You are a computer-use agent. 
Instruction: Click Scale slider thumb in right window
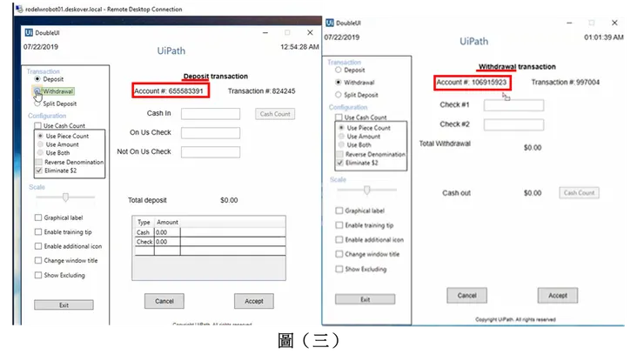(x=366, y=190)
